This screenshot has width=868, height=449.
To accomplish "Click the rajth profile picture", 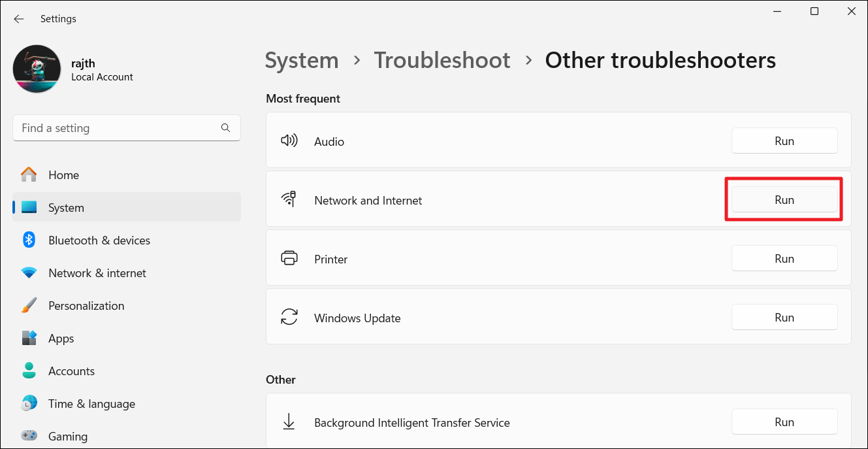I will pyautogui.click(x=37, y=69).
